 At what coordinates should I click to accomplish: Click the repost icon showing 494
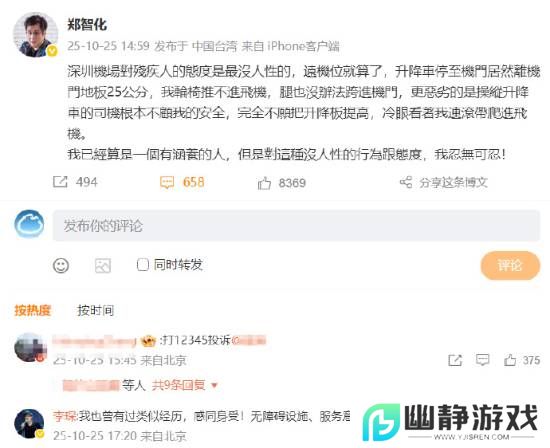tap(60, 182)
